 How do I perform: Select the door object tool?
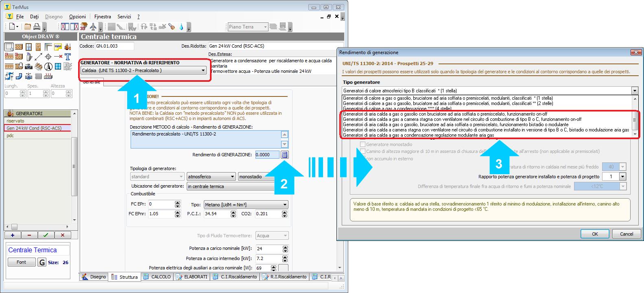point(38,47)
